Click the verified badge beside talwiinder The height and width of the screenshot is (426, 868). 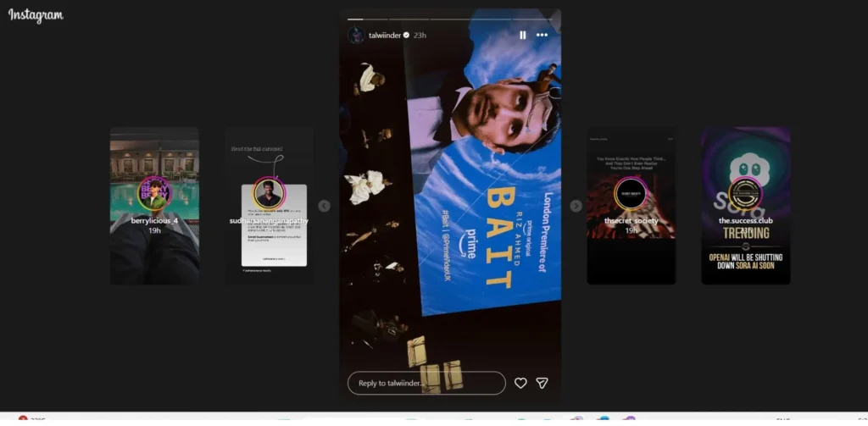(x=406, y=35)
